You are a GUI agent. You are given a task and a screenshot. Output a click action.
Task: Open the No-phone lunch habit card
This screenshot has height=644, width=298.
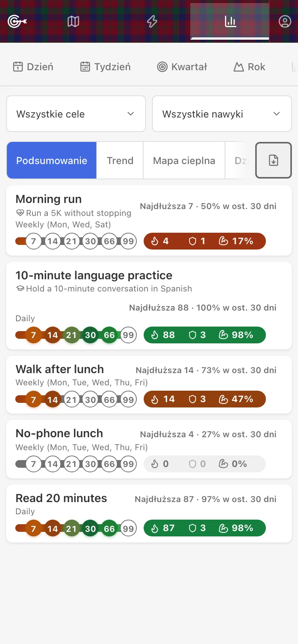coord(149,449)
